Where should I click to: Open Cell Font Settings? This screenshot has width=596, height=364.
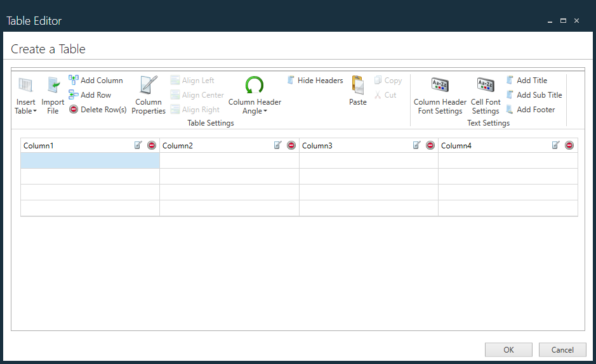click(x=486, y=86)
